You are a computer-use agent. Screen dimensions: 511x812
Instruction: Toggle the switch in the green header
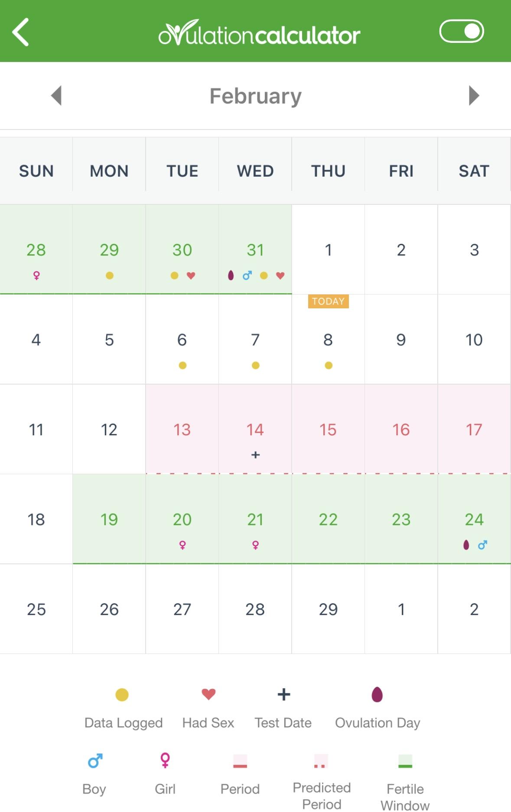(x=461, y=31)
